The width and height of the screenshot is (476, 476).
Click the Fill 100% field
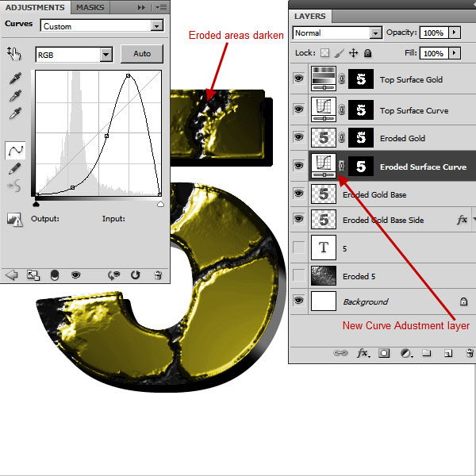[434, 53]
